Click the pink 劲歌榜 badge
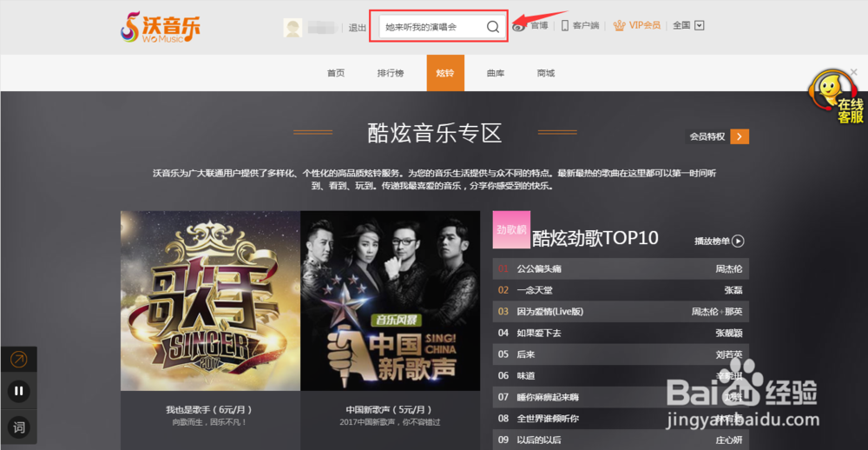This screenshot has width=868, height=450. click(x=511, y=229)
